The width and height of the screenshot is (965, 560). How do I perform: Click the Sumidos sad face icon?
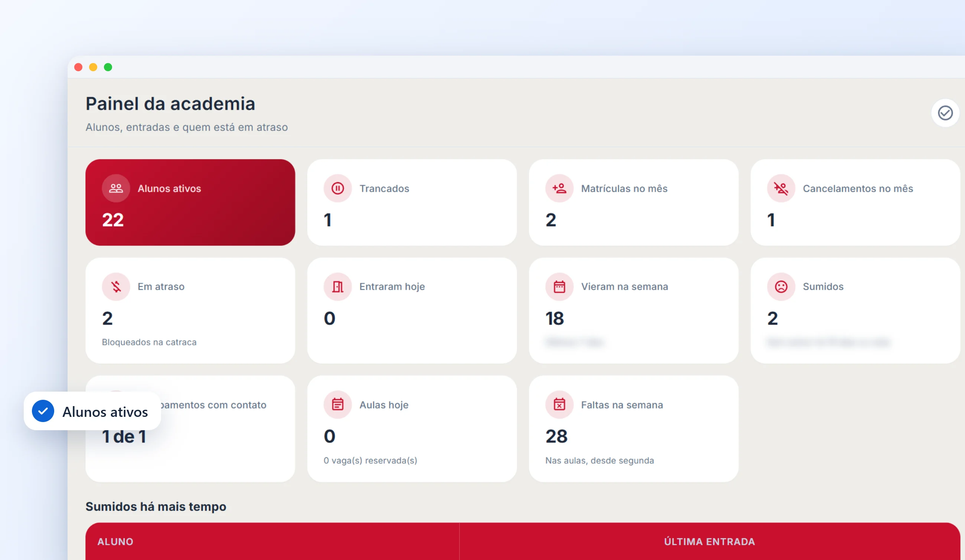tap(781, 287)
